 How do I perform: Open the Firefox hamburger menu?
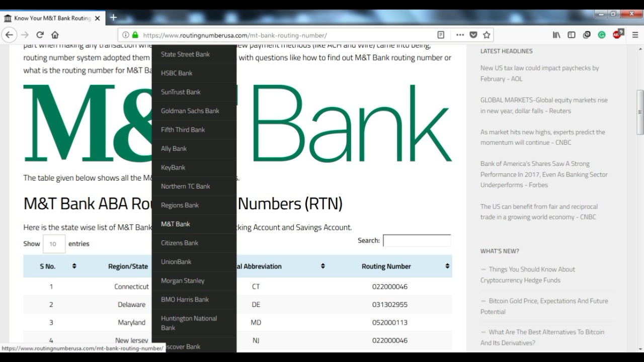(635, 35)
